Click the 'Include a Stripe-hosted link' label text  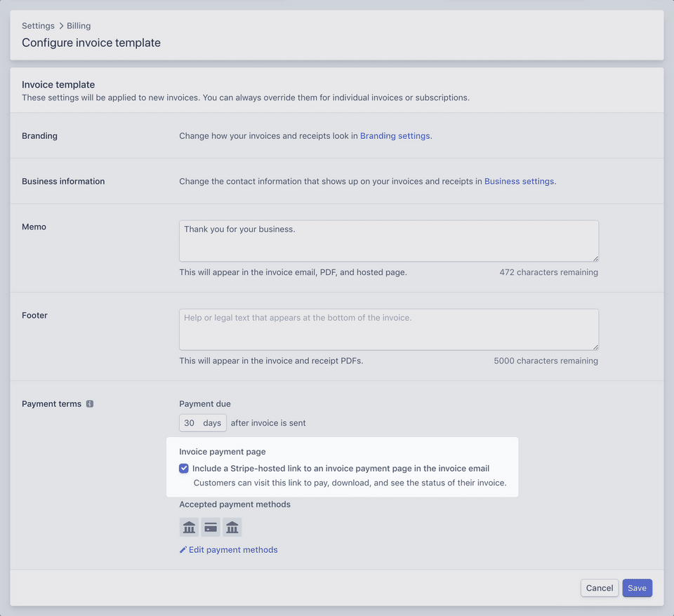(x=341, y=469)
